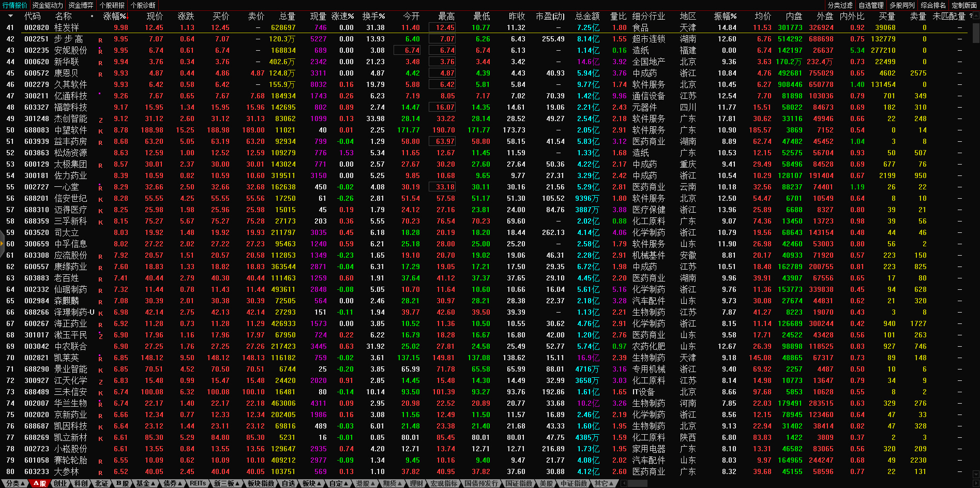Click the Z marker beside 杰创智能

(x=100, y=120)
